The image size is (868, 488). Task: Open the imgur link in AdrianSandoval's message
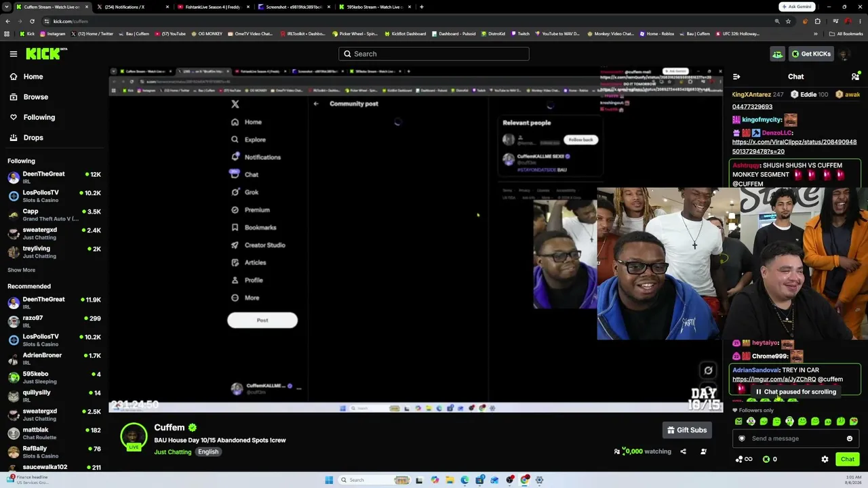pyautogui.click(x=774, y=380)
